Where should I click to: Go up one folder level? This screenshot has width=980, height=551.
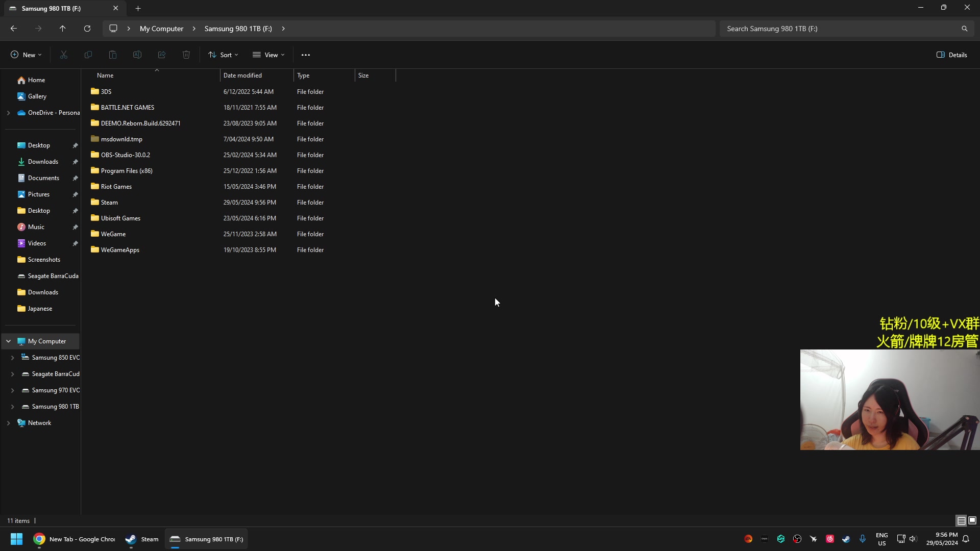[62, 29]
